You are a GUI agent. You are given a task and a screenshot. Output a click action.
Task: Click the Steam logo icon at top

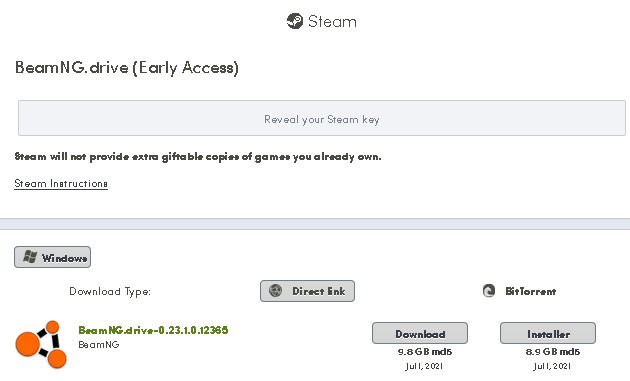click(x=295, y=21)
